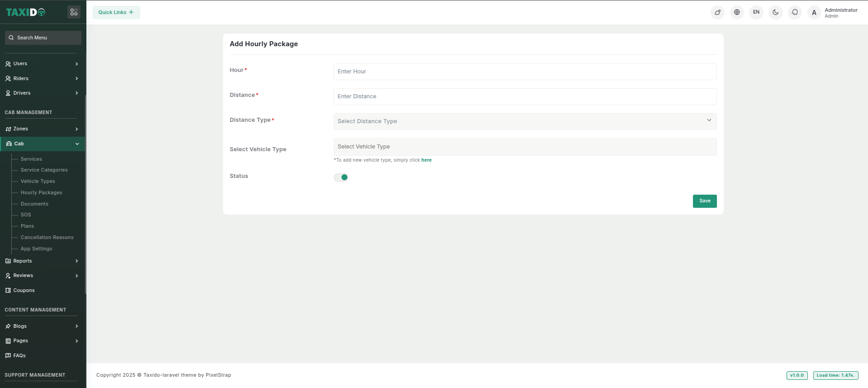Open the Select Distance Type dropdown
This screenshot has width=868, height=388.
coord(525,121)
